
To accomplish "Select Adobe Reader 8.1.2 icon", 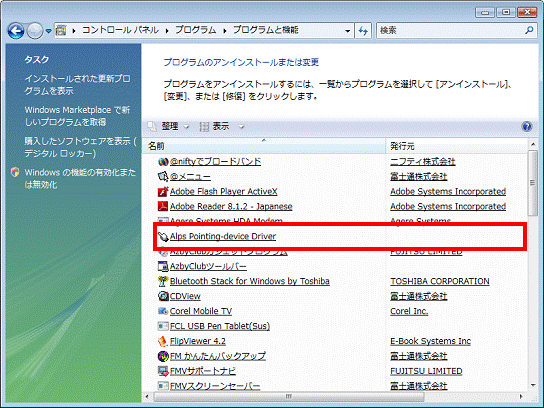I will [163, 206].
